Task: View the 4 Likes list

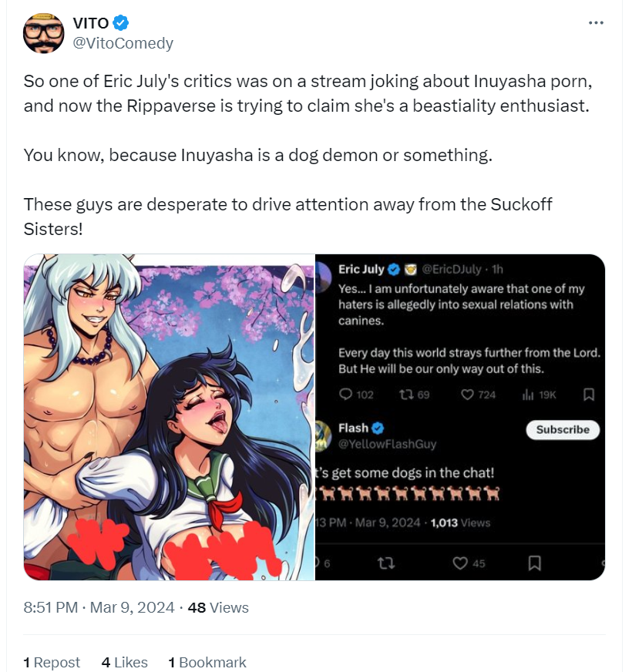Action: (124, 662)
